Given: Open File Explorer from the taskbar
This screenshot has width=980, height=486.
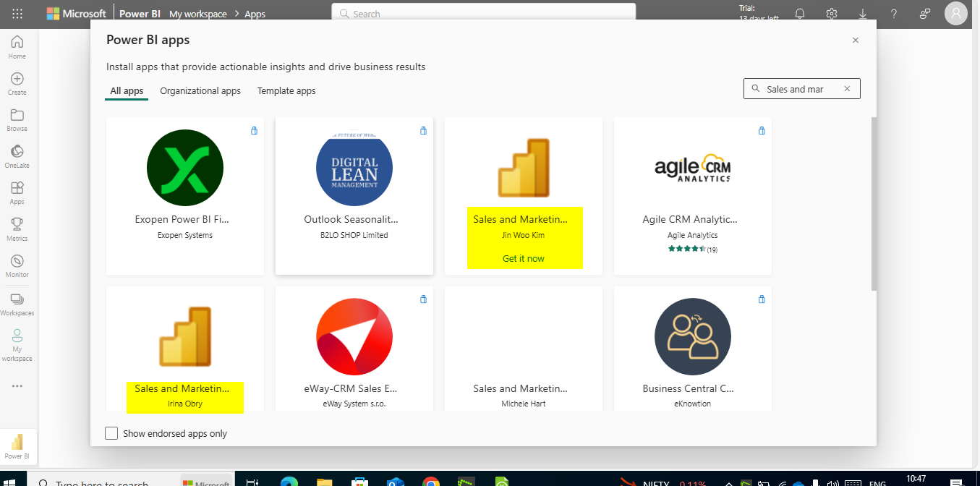Looking at the screenshot, I should click(x=324, y=482).
